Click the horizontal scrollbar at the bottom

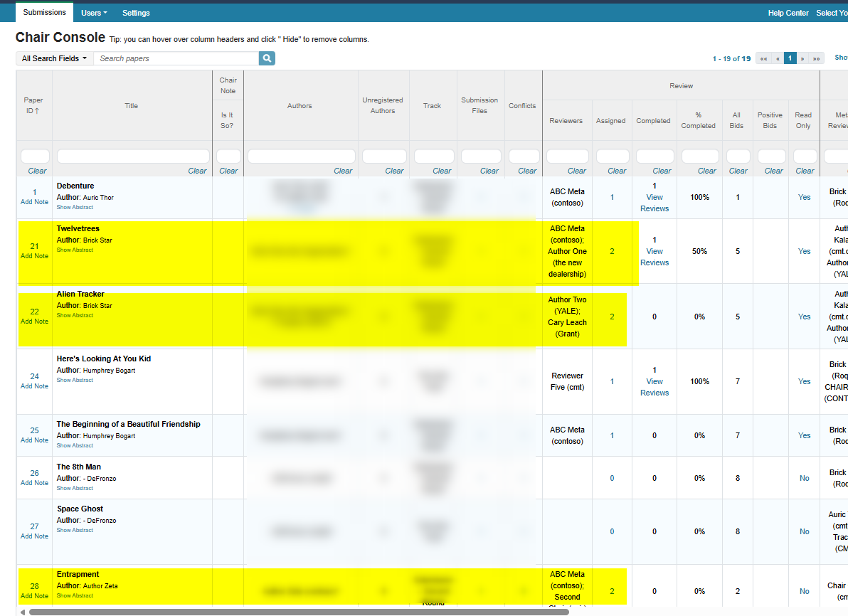pos(299,611)
